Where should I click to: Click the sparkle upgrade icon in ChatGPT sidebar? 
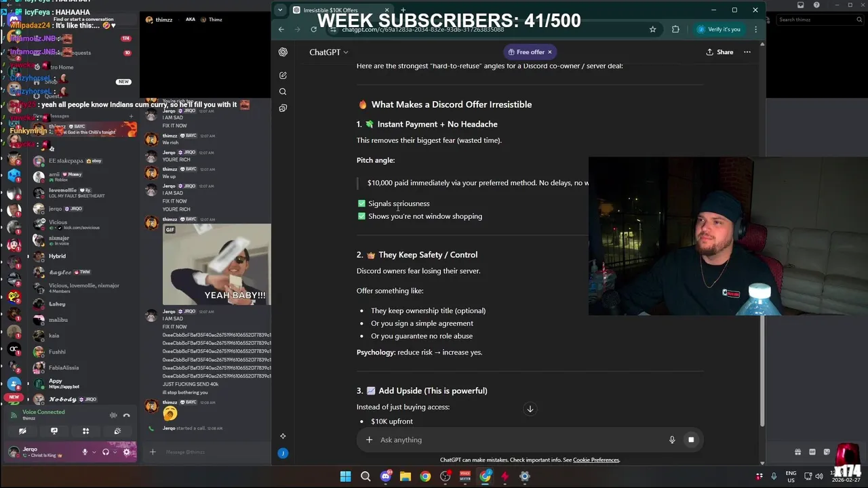click(283, 436)
